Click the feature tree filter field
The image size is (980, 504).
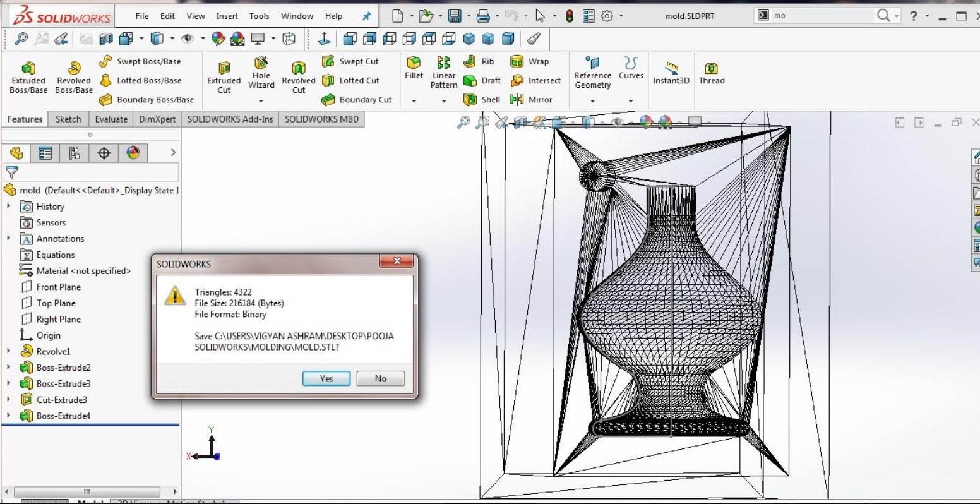tap(92, 172)
